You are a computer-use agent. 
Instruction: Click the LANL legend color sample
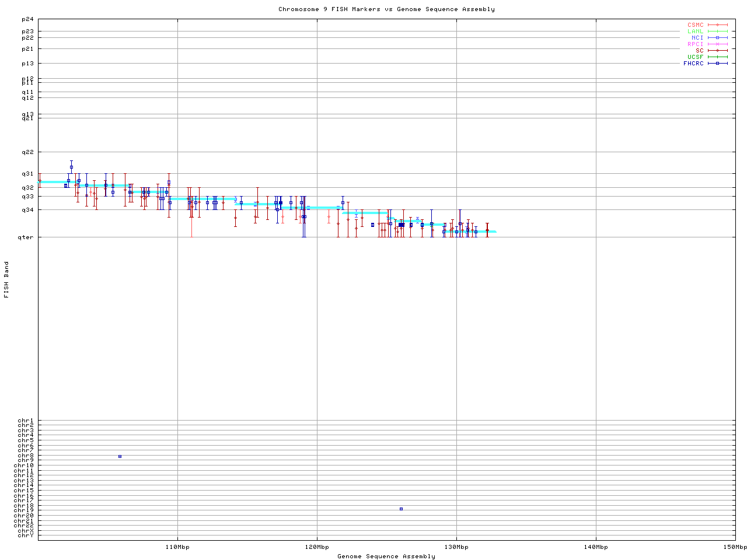[x=717, y=32]
